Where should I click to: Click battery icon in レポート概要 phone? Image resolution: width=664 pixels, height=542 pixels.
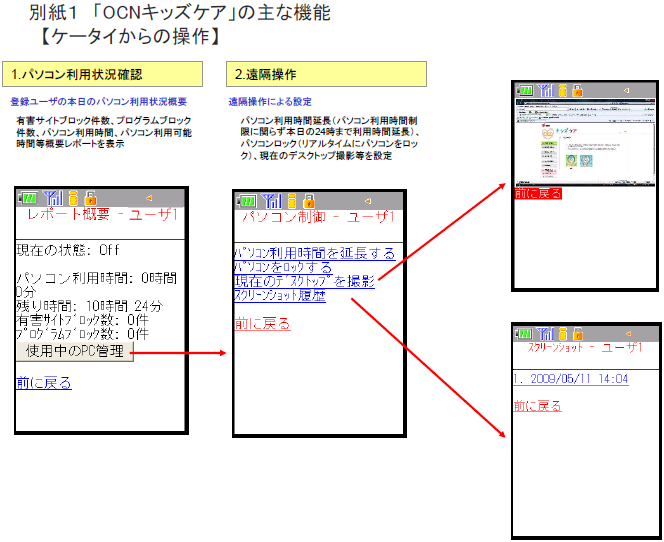(x=28, y=198)
